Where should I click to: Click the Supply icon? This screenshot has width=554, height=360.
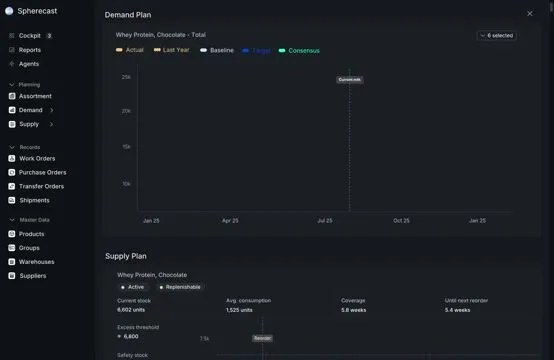pos(12,124)
